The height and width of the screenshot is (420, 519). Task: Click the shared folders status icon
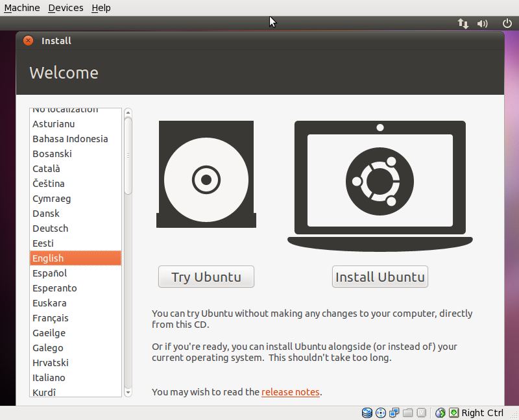(408, 413)
